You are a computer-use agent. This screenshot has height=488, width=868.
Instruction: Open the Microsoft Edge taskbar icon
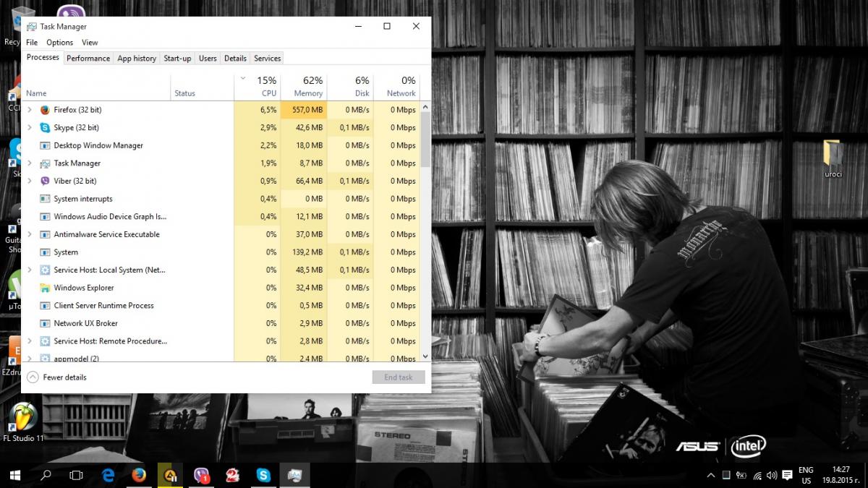109,475
